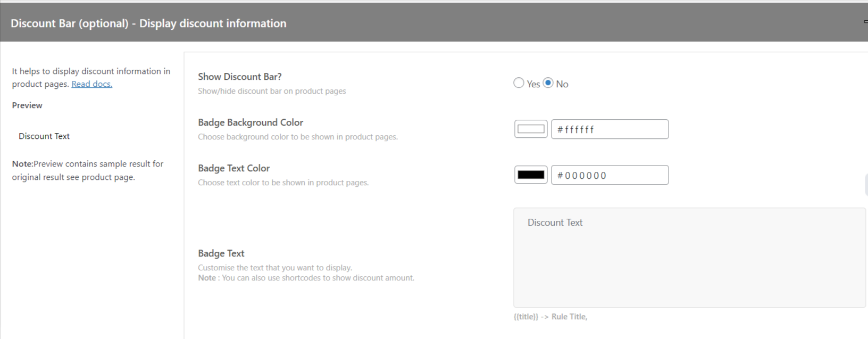Click the Badge Text Color label
Screen dimensions: 868x339
pyautogui.click(x=233, y=168)
